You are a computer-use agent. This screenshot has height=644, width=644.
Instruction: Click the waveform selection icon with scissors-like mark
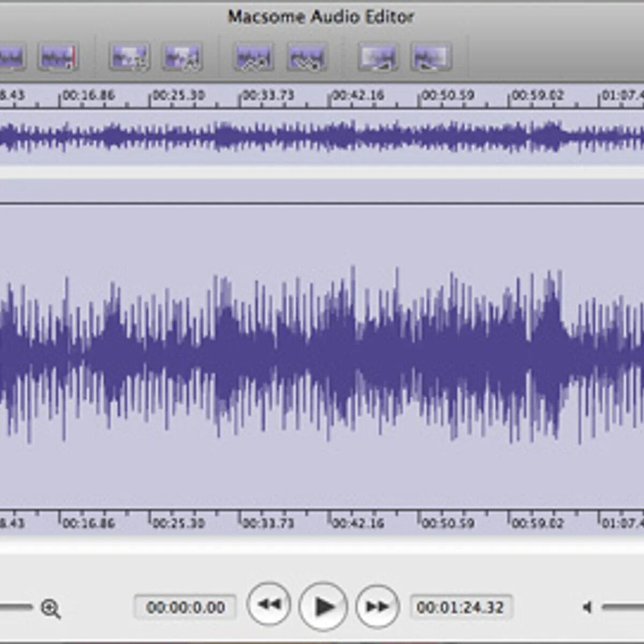[x=129, y=56]
